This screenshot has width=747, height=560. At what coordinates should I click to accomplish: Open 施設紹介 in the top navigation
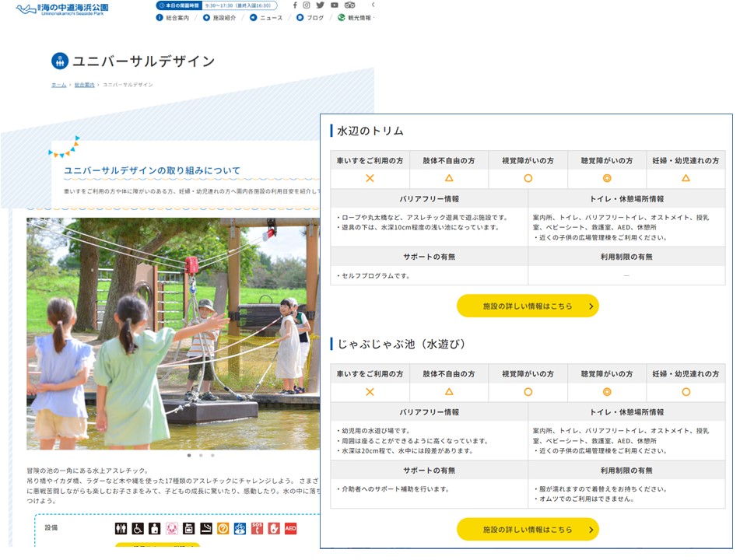click(x=219, y=18)
